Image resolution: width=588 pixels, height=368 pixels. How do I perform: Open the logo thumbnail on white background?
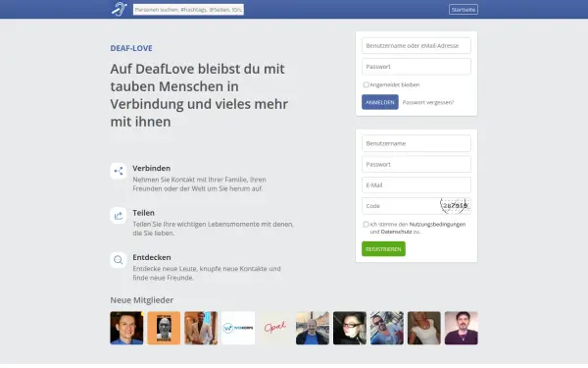(x=238, y=328)
